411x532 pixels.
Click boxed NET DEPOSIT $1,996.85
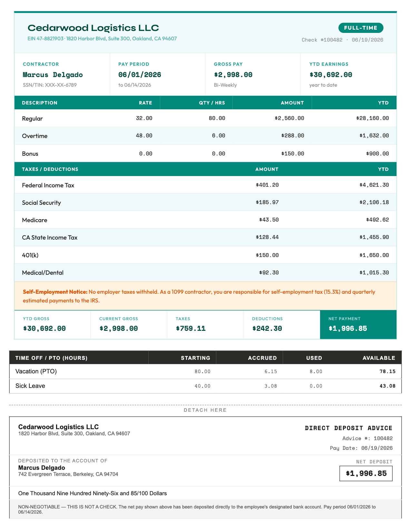point(366,473)
